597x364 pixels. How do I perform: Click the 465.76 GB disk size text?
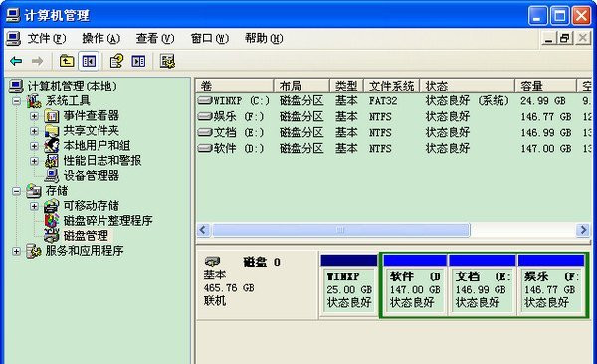click(x=229, y=288)
